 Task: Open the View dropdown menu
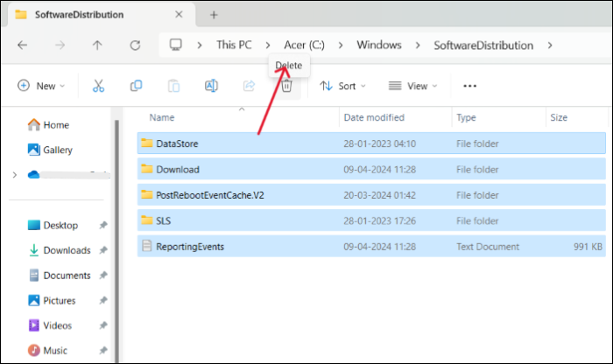click(412, 86)
